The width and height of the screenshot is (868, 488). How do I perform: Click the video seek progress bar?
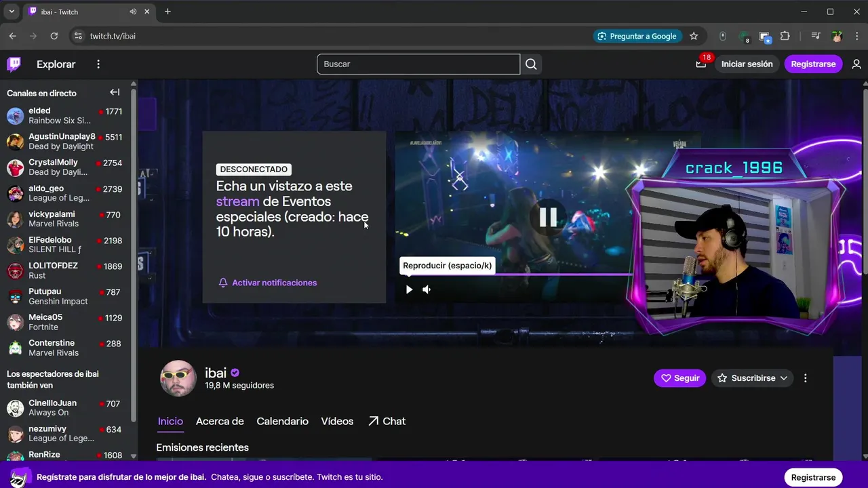tap(517, 274)
